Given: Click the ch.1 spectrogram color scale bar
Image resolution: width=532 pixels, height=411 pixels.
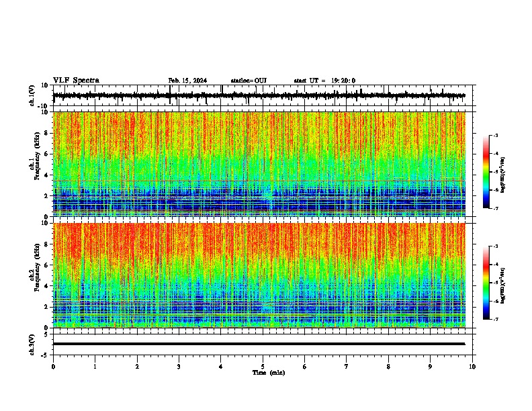Looking at the screenshot, I should pos(486,172).
